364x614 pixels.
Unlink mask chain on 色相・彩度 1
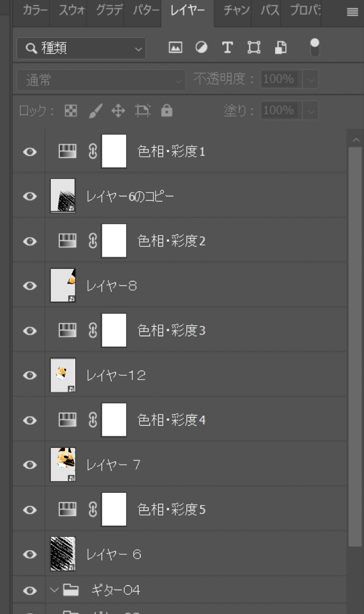[x=93, y=152]
